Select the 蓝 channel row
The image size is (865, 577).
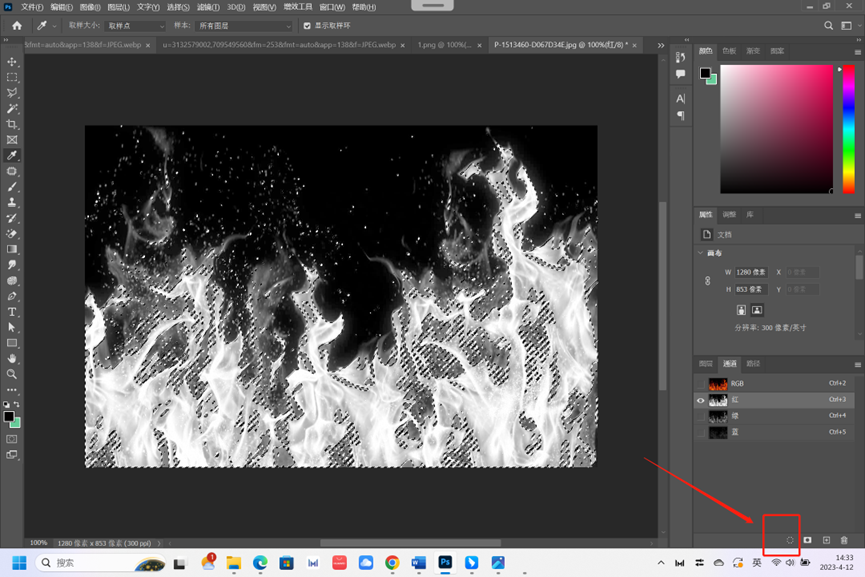point(770,432)
